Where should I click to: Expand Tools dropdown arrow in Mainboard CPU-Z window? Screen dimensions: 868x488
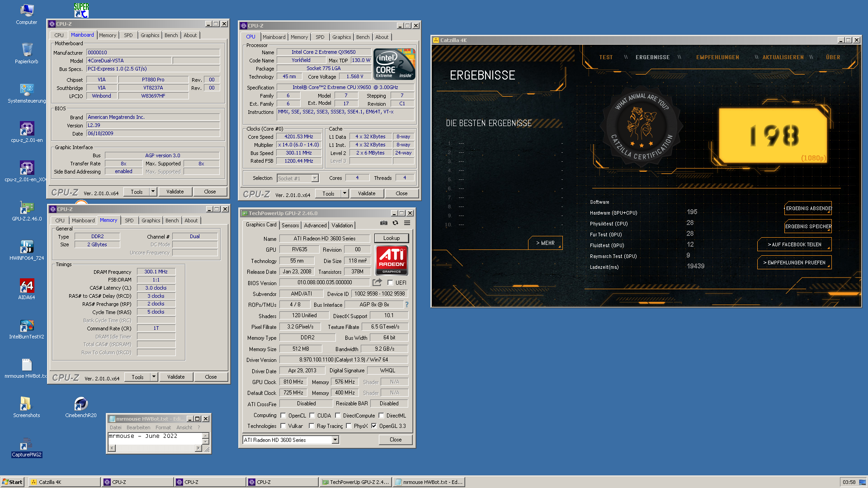click(x=153, y=192)
